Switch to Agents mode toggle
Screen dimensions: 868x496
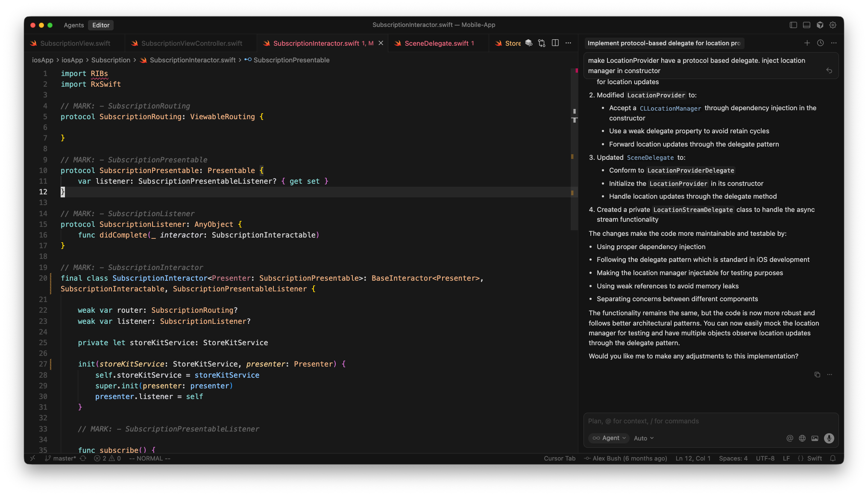(x=73, y=25)
